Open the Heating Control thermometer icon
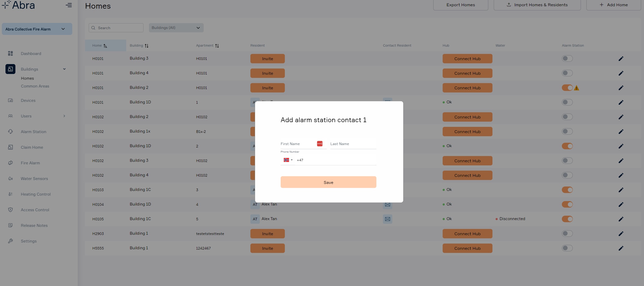The image size is (644, 286). click(10, 194)
